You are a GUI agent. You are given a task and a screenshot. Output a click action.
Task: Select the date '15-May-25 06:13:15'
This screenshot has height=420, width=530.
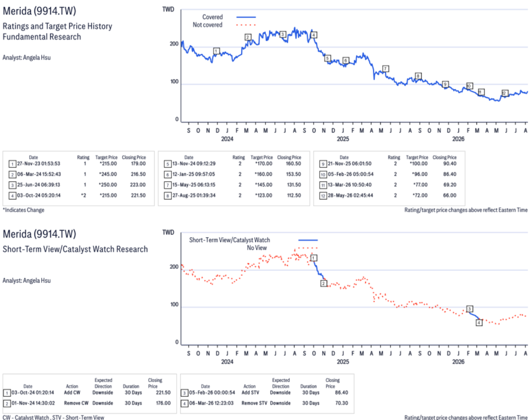click(x=194, y=185)
